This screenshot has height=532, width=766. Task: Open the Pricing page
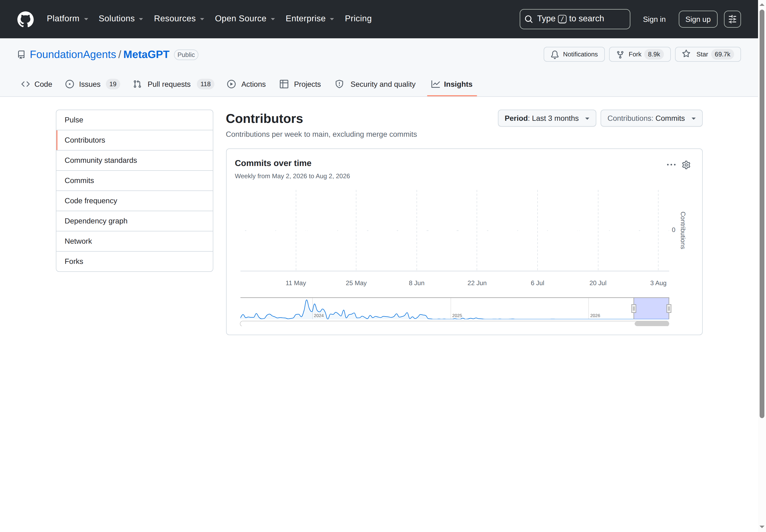358,19
